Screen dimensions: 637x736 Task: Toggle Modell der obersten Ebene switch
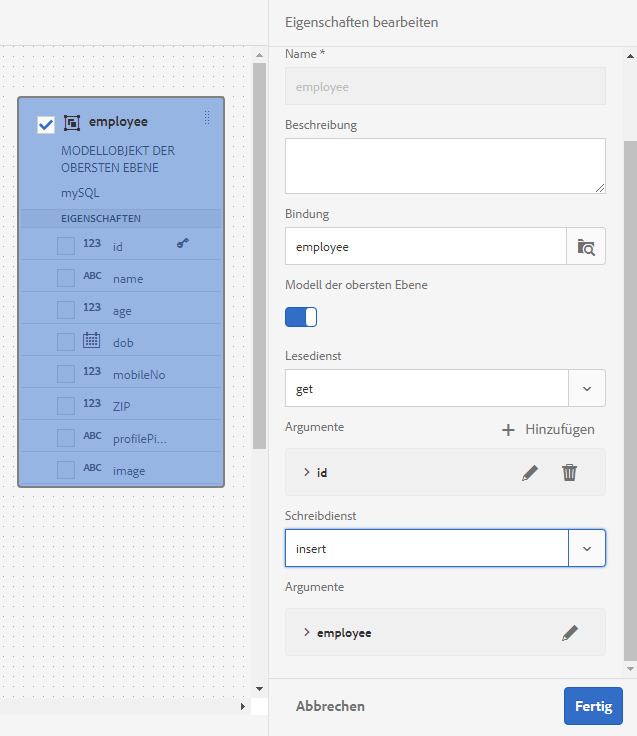point(301,317)
